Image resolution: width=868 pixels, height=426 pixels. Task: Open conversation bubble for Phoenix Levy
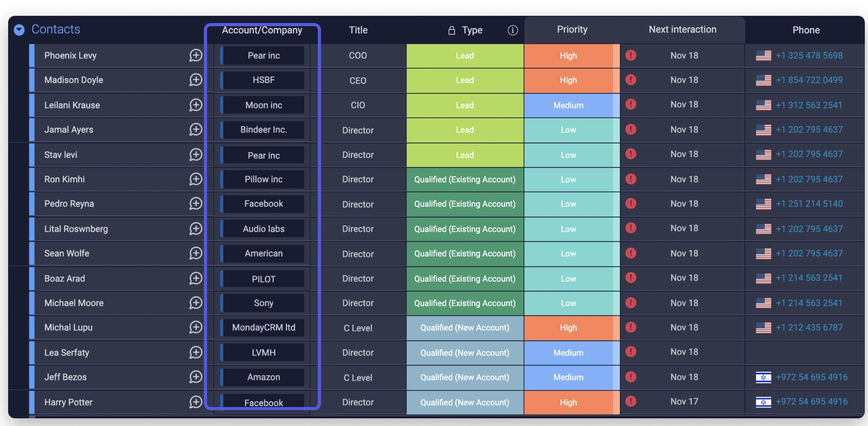[x=195, y=56]
